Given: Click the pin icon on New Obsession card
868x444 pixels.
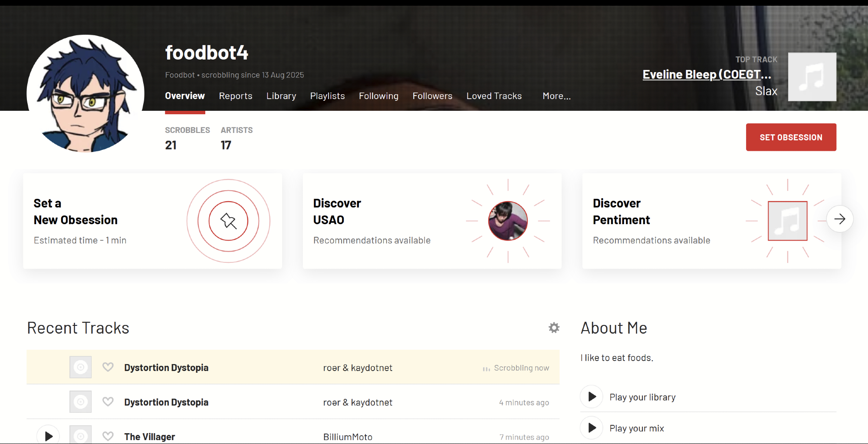Looking at the screenshot, I should 228,221.
